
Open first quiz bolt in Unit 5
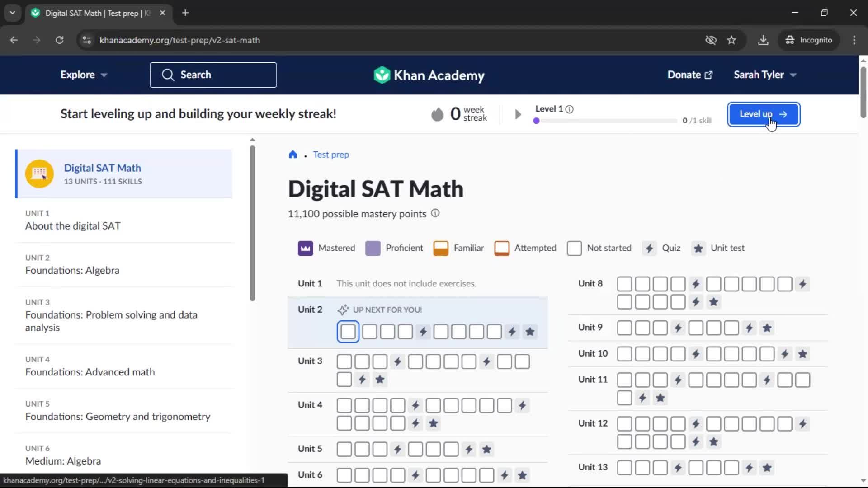pyautogui.click(x=398, y=449)
